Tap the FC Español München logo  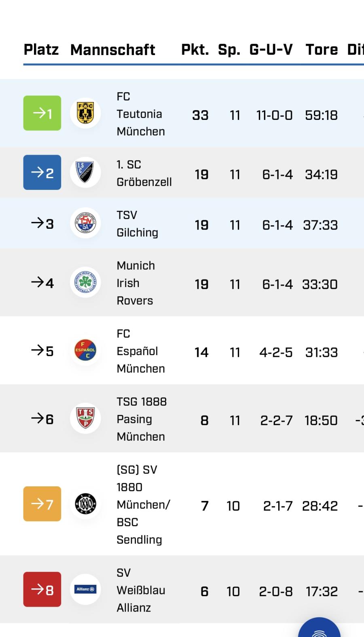[x=85, y=350]
